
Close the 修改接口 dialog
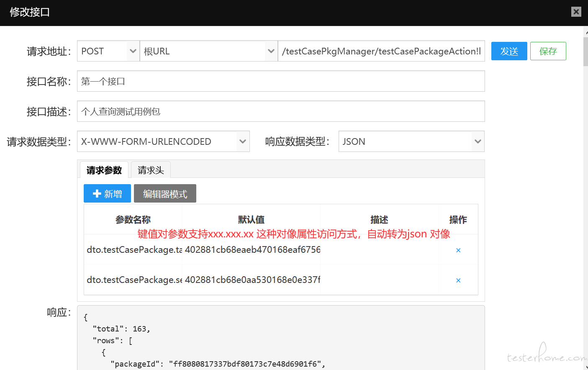click(576, 12)
